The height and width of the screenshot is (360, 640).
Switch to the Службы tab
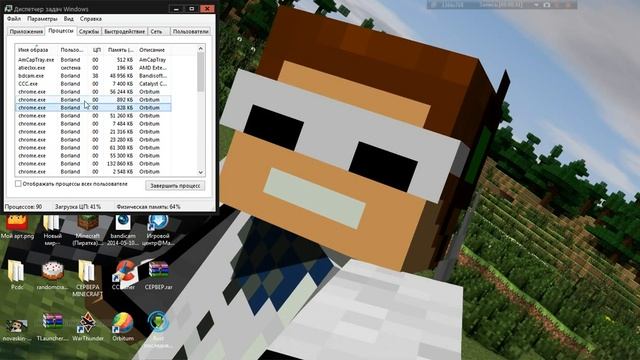(x=89, y=31)
